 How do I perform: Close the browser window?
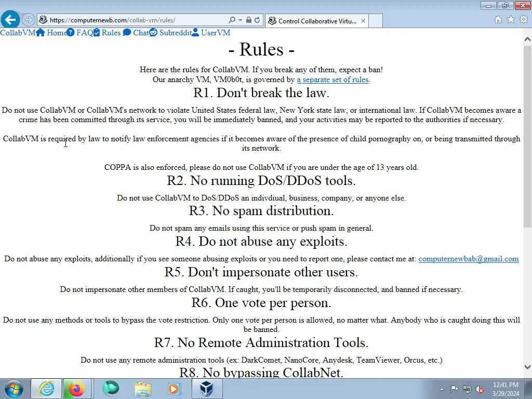tap(523, 5)
